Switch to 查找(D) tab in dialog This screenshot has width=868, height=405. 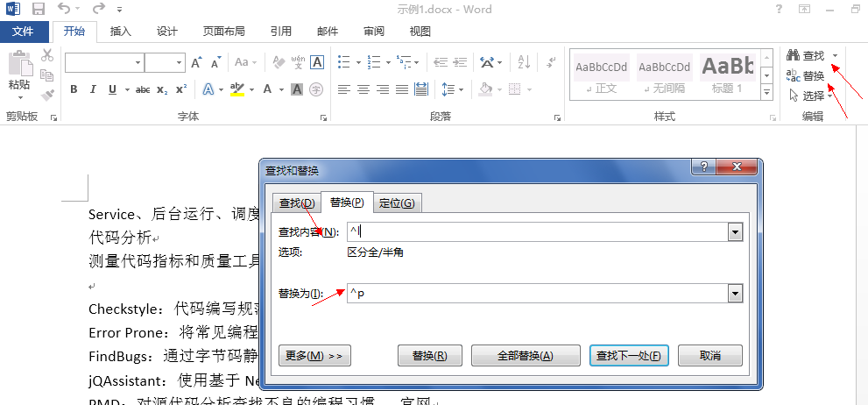(297, 203)
